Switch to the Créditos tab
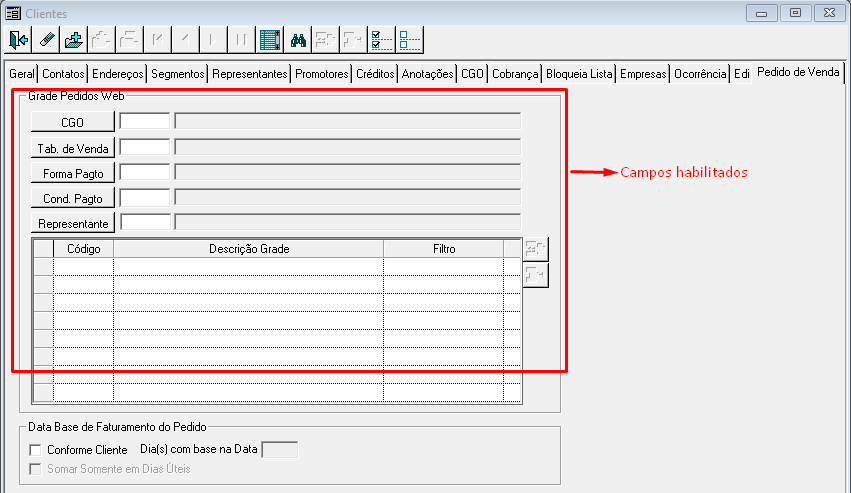This screenshot has height=493, width=851. click(x=375, y=74)
